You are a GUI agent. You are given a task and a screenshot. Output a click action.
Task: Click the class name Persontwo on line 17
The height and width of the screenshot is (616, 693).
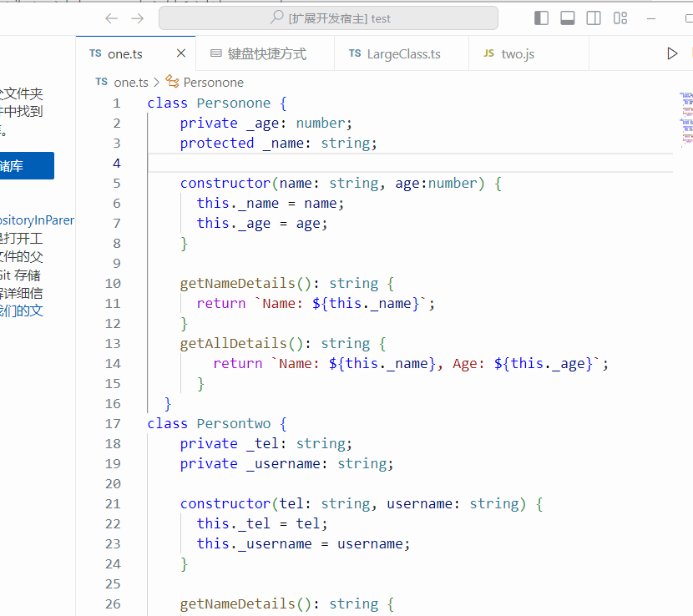click(233, 423)
